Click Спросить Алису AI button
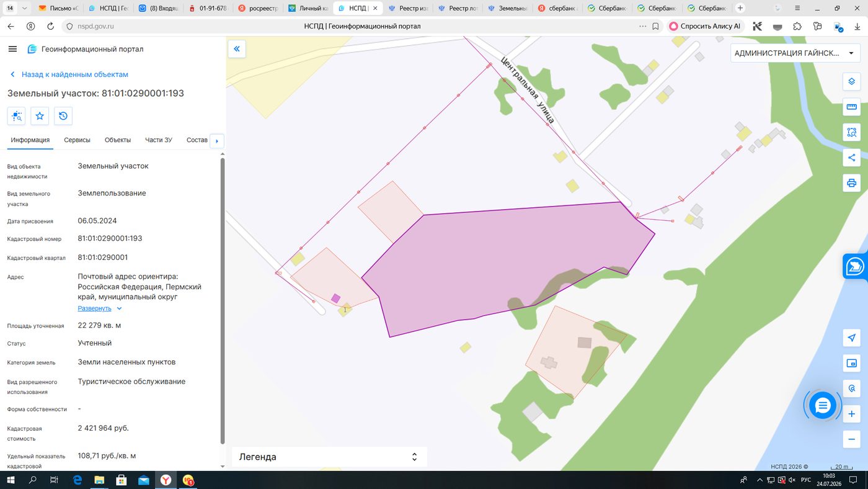Screen dimensions: 868x489 click(x=705, y=27)
